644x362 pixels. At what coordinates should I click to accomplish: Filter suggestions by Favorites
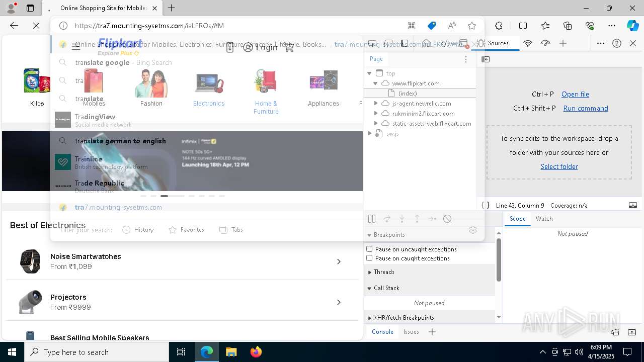click(x=186, y=230)
